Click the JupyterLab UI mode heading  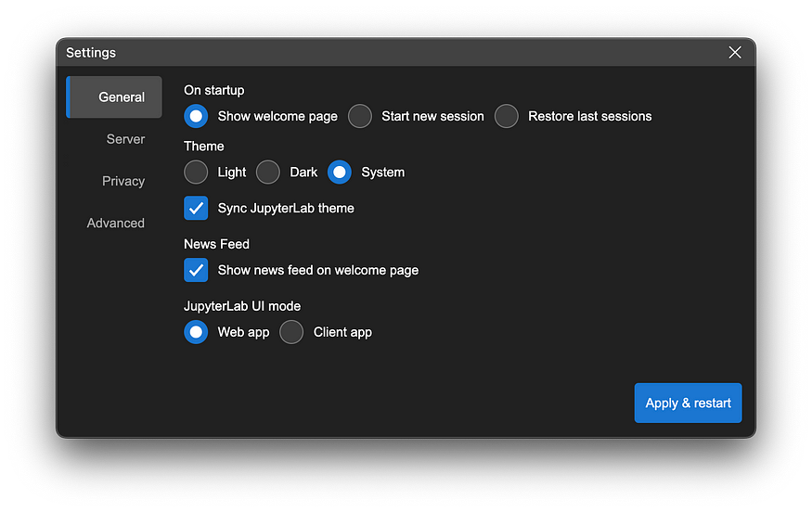242,306
